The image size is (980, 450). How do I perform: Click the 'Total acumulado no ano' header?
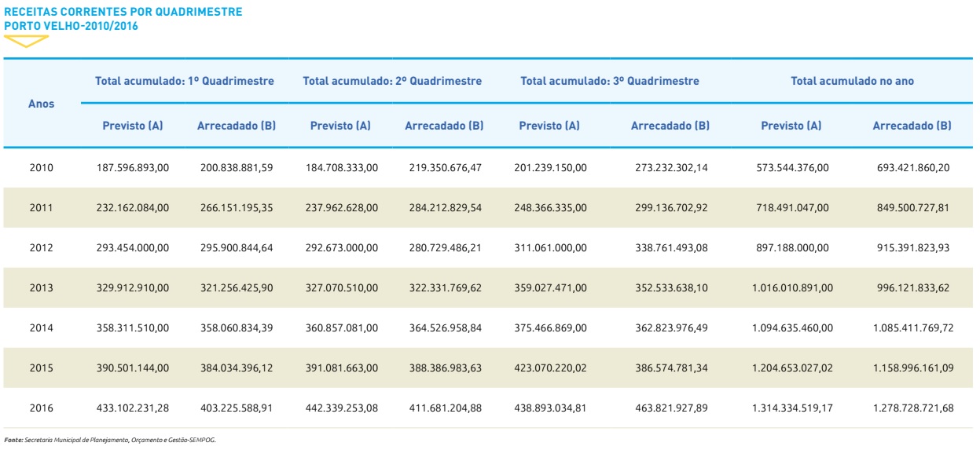pos(852,81)
